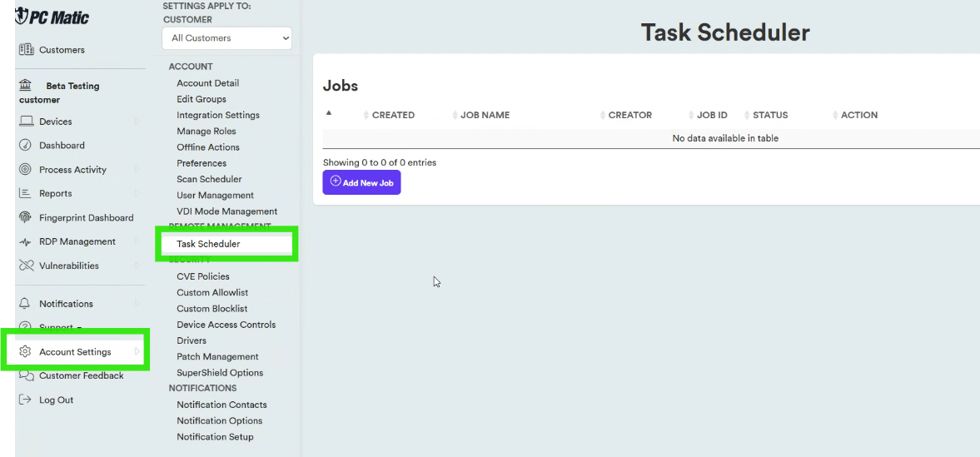This screenshot has height=457, width=980.
Task: Open Integration Settings
Action: (218, 115)
